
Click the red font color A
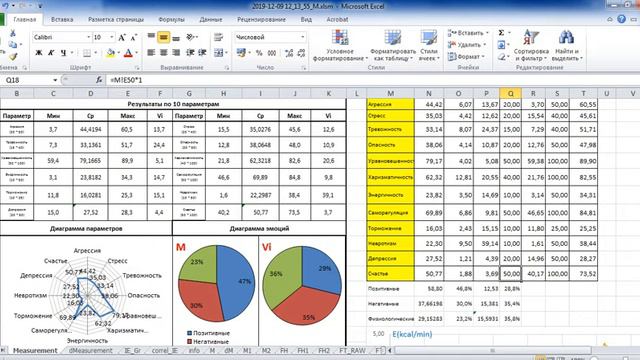(128, 53)
